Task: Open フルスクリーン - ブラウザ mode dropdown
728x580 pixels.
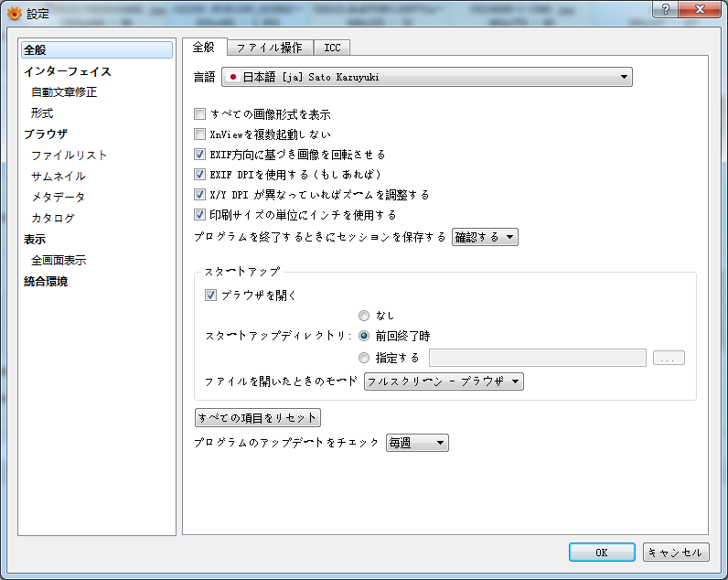Action: (x=444, y=381)
